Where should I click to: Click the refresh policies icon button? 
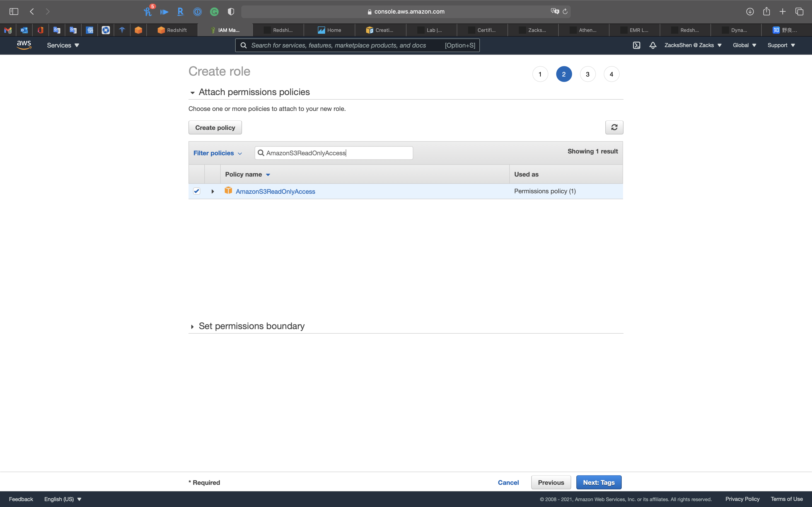tap(614, 127)
